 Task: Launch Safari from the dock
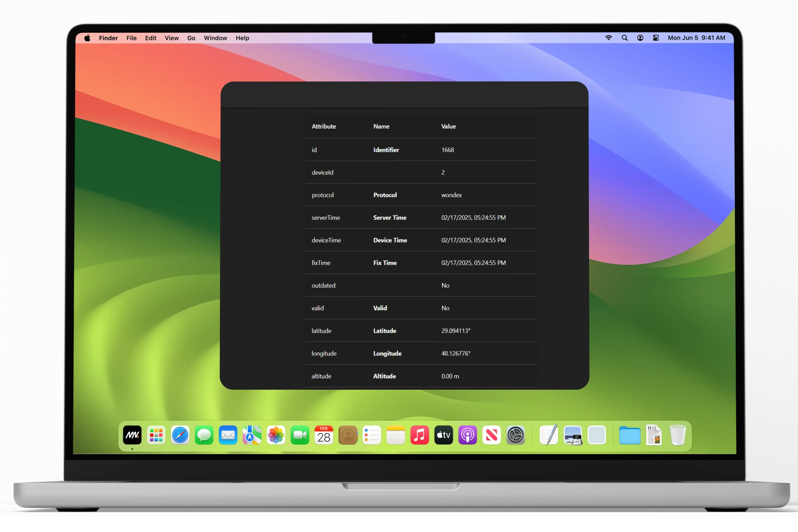[180, 435]
